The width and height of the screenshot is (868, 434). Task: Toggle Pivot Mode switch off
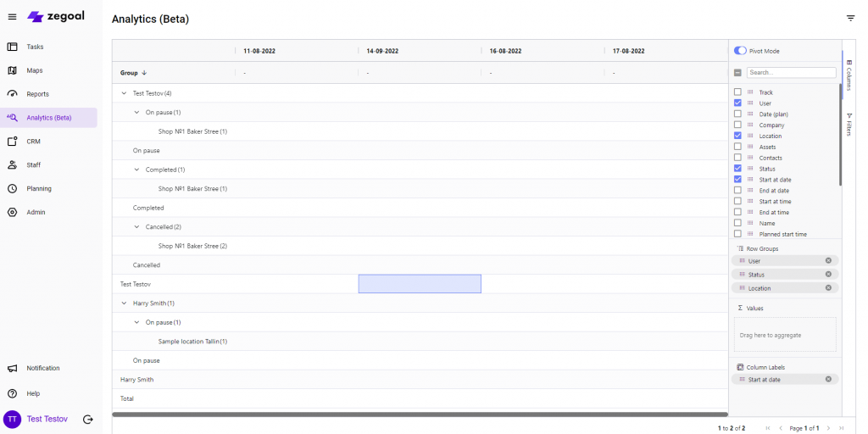(x=740, y=51)
